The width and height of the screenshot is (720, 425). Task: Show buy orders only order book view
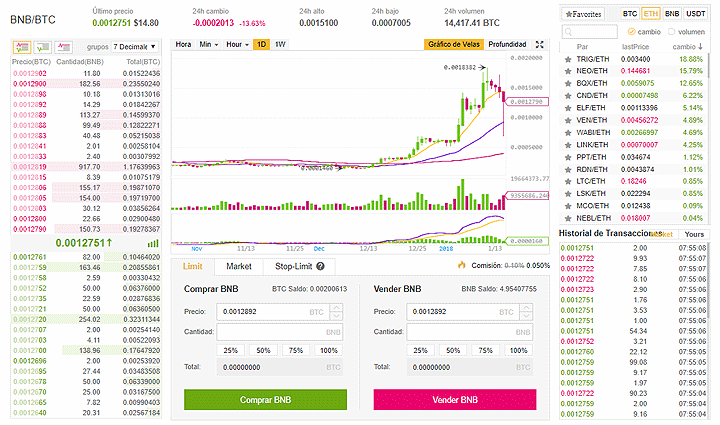(43, 47)
